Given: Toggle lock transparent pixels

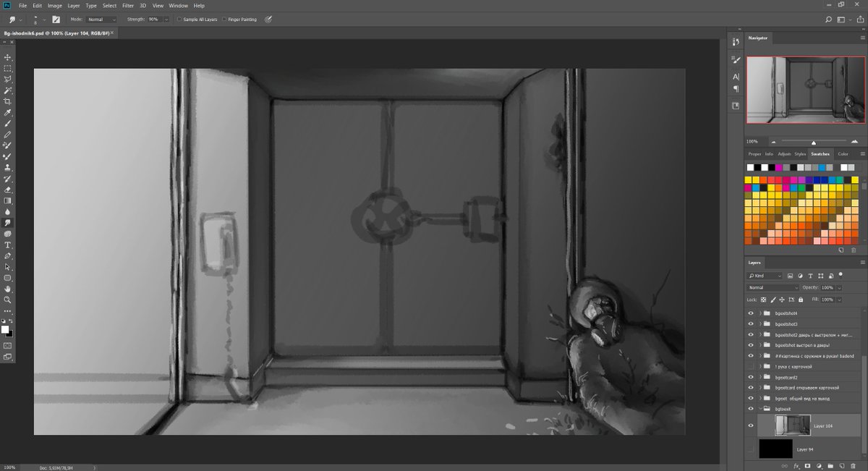Looking at the screenshot, I should (x=763, y=300).
